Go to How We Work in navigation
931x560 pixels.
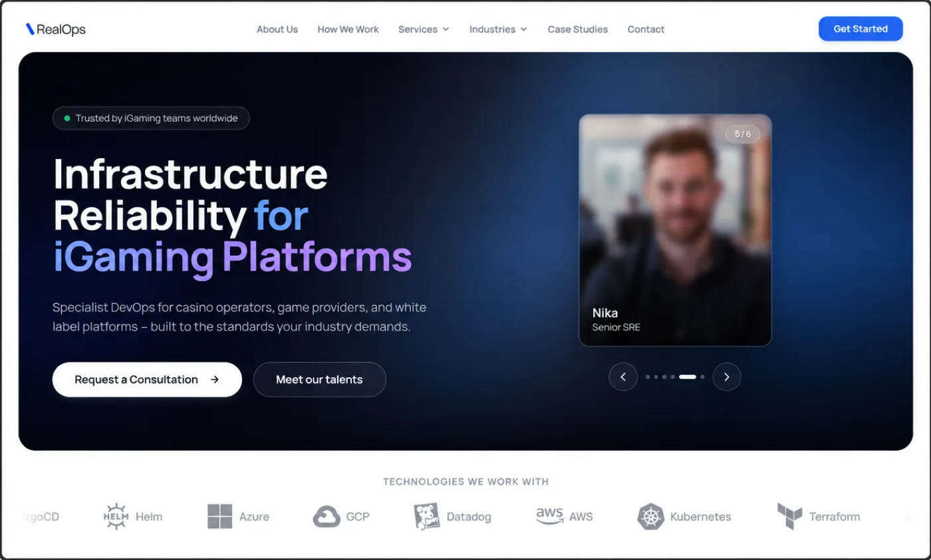(348, 29)
